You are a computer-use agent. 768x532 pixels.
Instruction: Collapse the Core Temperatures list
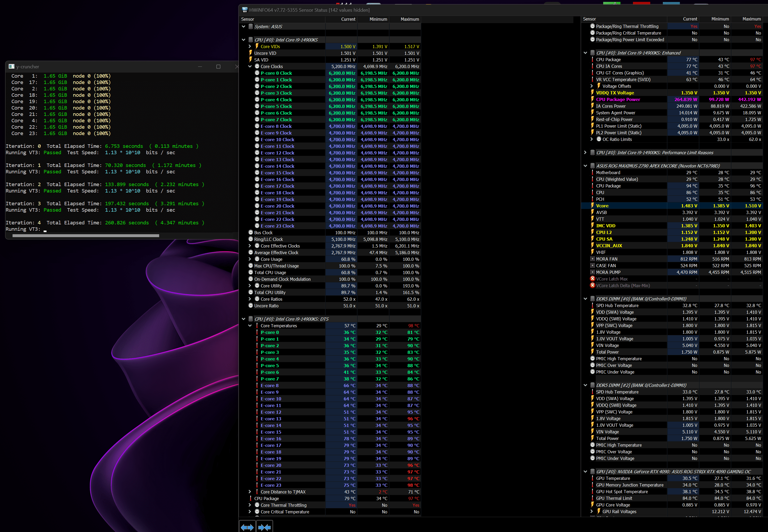click(x=250, y=326)
